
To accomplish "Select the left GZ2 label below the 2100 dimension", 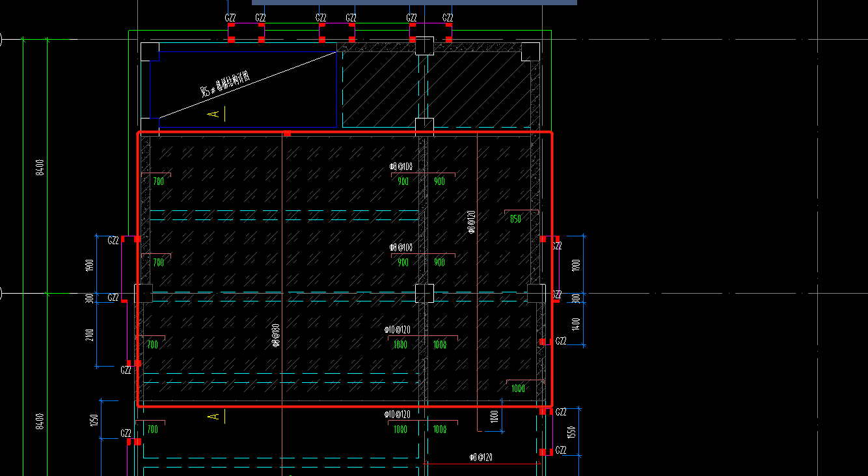I will pyautogui.click(x=126, y=370).
